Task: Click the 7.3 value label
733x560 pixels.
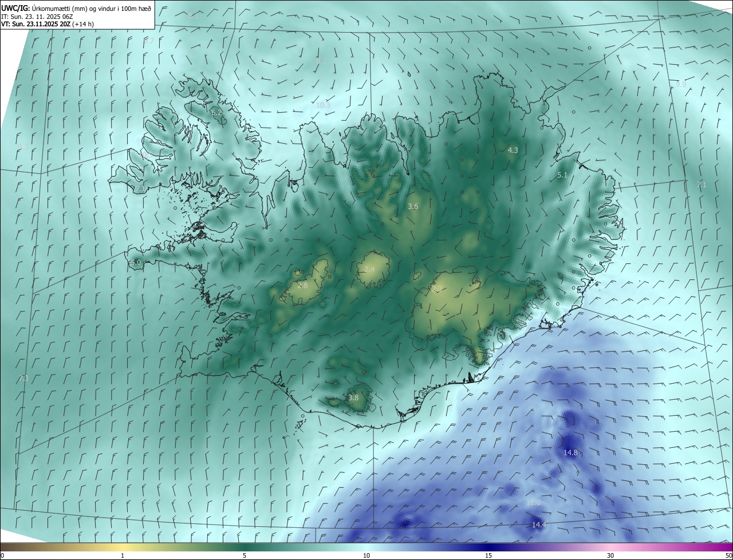Action: [23, 378]
